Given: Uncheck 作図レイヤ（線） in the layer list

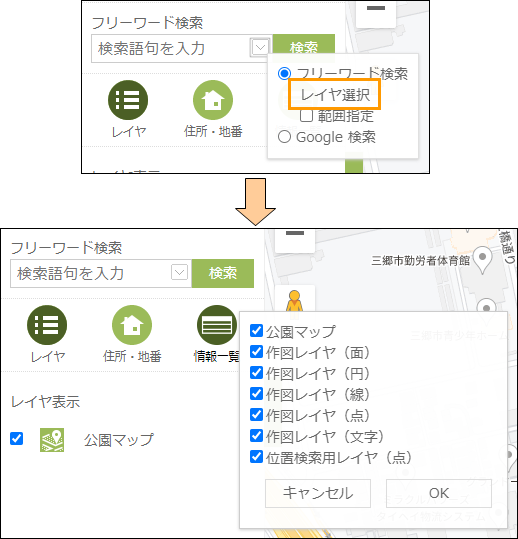Looking at the screenshot, I should [x=256, y=394].
